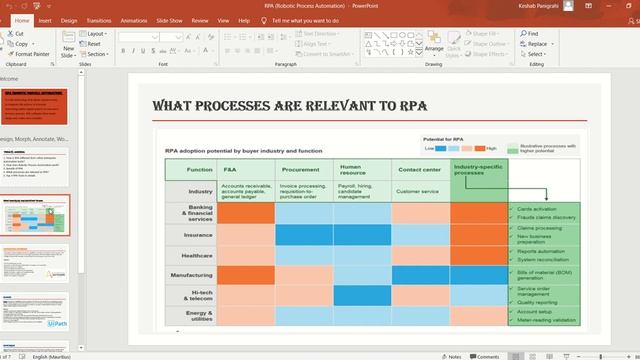Open Text Direction dropdown
This screenshot has width=640, height=360.
click(317, 33)
